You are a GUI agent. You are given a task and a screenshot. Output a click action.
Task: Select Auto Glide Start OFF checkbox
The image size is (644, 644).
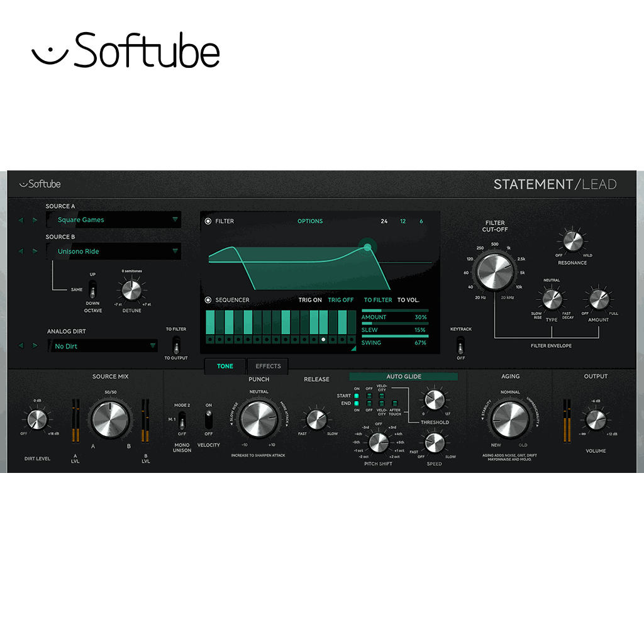pyautogui.click(x=369, y=396)
